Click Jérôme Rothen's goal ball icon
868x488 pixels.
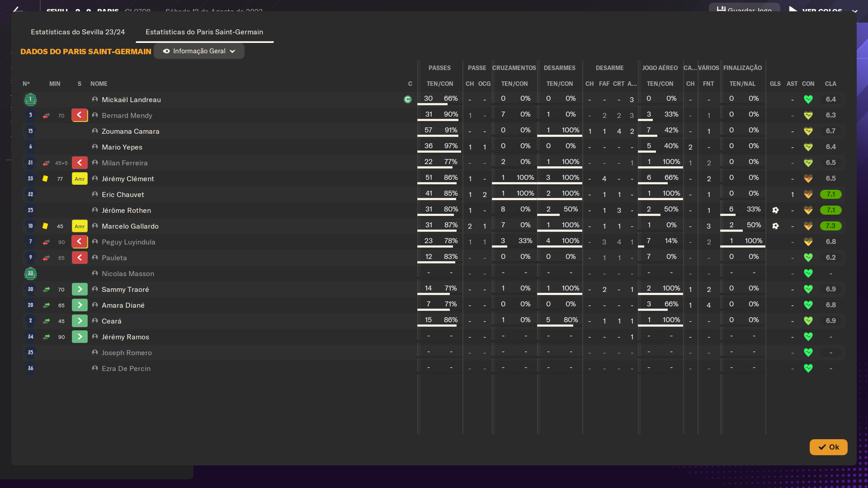point(775,210)
